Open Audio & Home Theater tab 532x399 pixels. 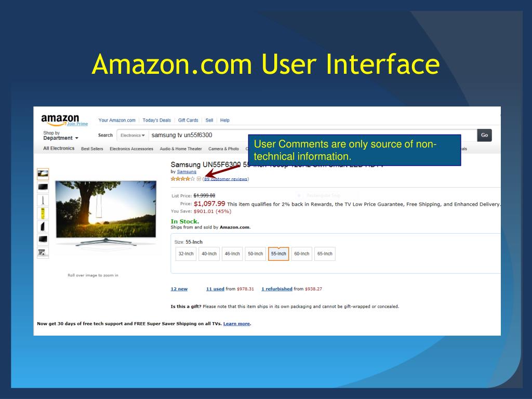pyautogui.click(x=181, y=149)
